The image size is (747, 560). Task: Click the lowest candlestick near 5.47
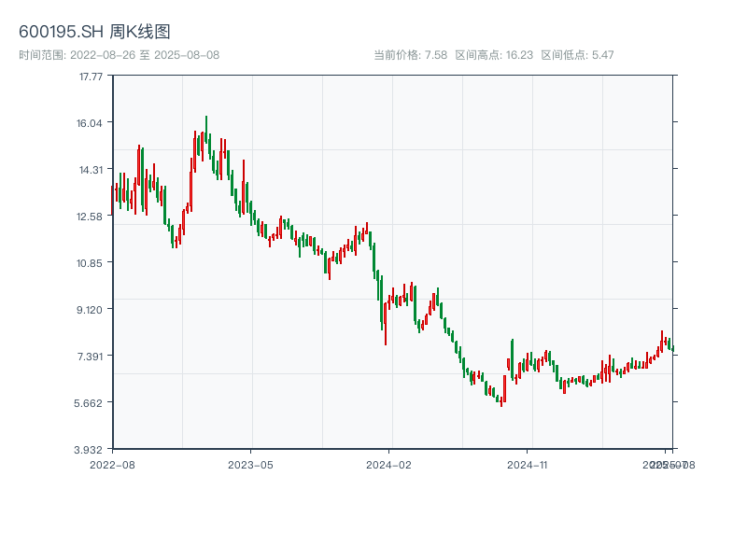[501, 401]
